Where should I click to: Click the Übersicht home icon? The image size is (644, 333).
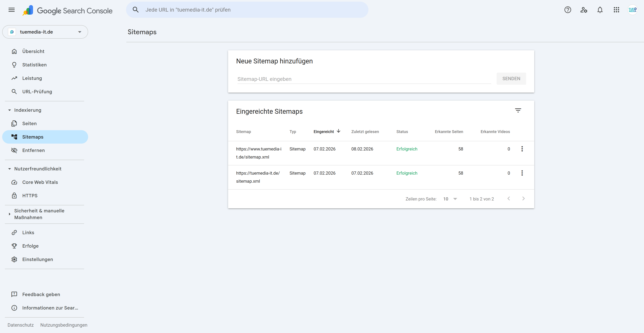[x=14, y=51]
